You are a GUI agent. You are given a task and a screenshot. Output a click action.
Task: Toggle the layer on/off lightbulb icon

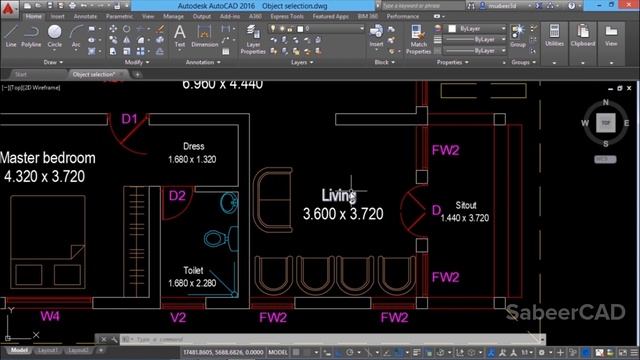(x=273, y=29)
